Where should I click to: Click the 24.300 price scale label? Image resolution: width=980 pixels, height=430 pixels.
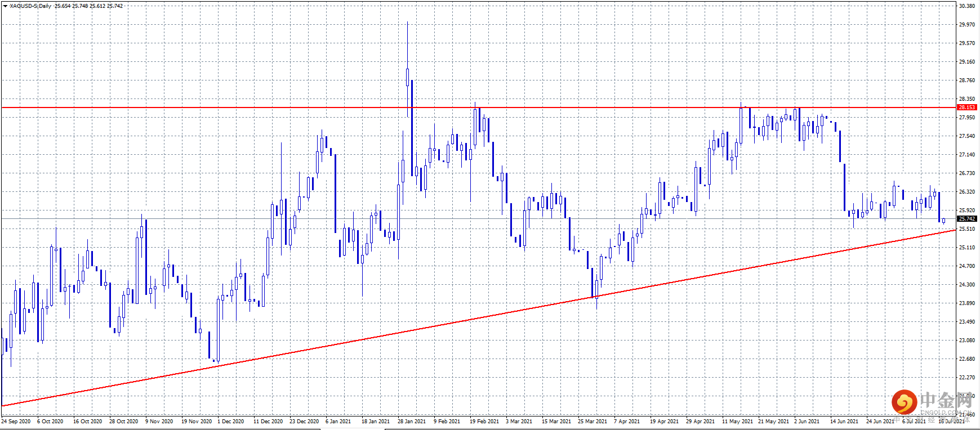coord(967,285)
